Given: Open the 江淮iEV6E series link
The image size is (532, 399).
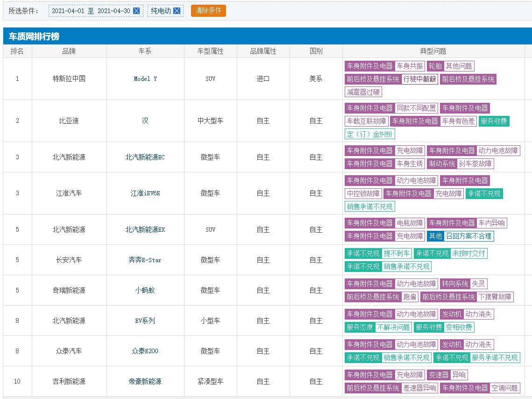Looking at the screenshot, I should click(x=145, y=193).
